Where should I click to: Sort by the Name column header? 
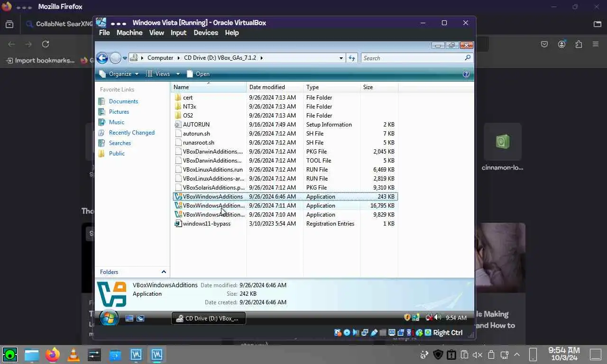(x=209, y=87)
